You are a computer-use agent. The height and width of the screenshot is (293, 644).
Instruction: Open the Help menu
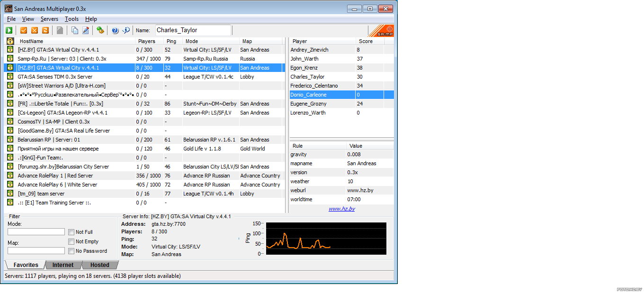91,19
